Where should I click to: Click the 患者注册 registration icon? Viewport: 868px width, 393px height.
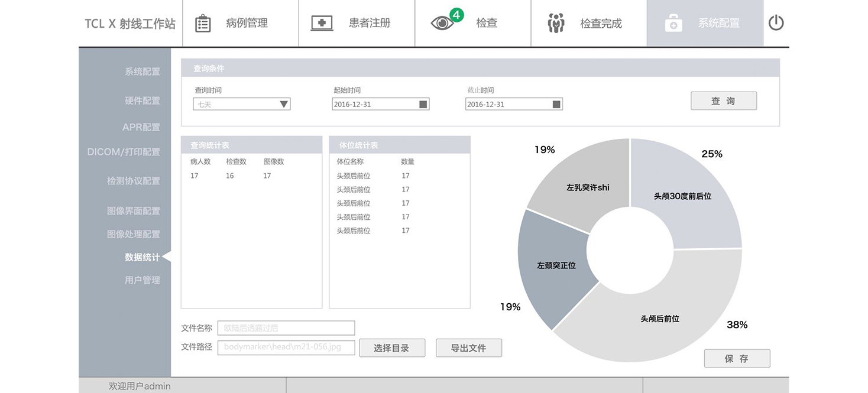(322, 22)
